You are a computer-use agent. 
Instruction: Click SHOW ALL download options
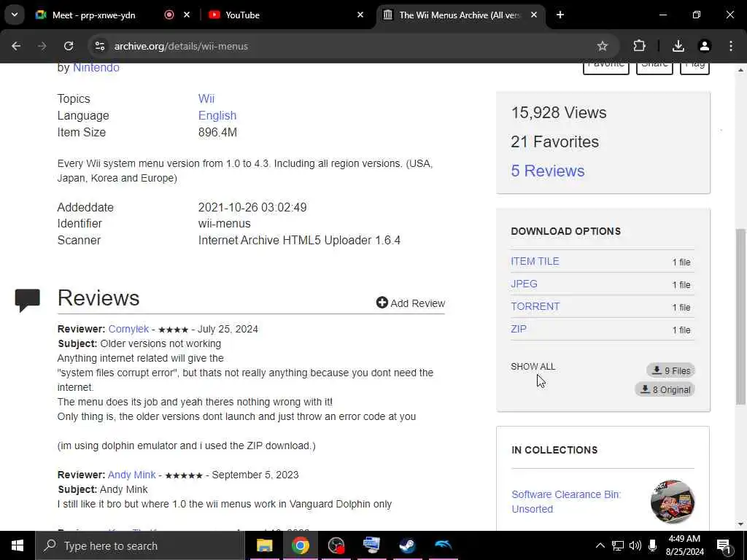[533, 367]
